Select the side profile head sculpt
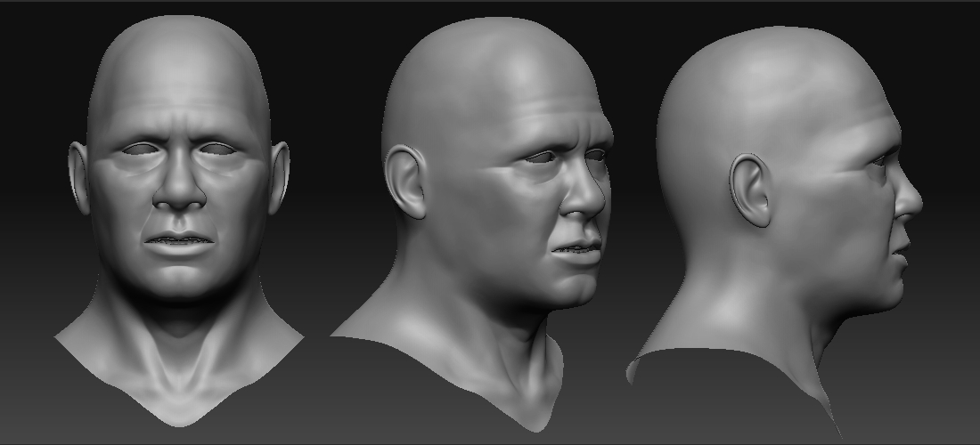Image resolution: width=980 pixels, height=445 pixels. 775,231
